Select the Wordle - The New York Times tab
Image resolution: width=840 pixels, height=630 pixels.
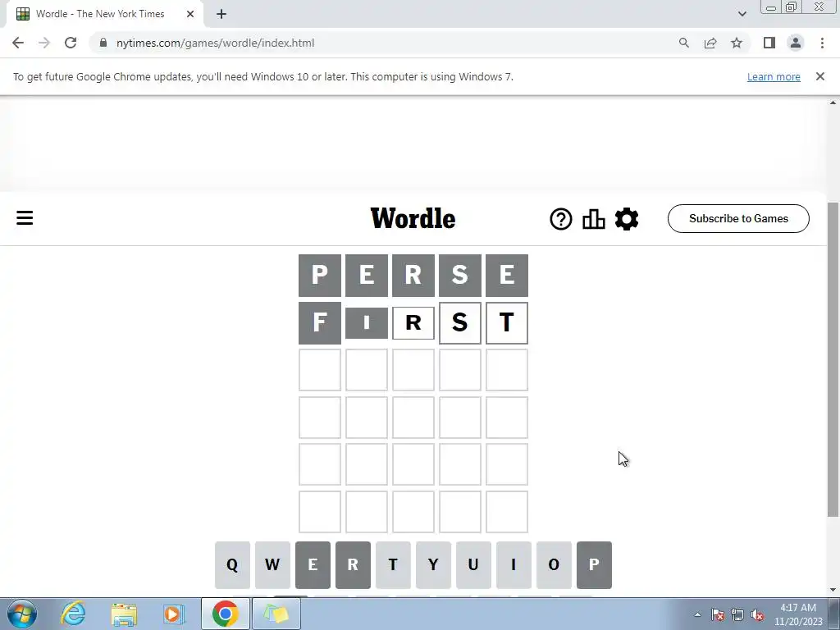pos(100,14)
